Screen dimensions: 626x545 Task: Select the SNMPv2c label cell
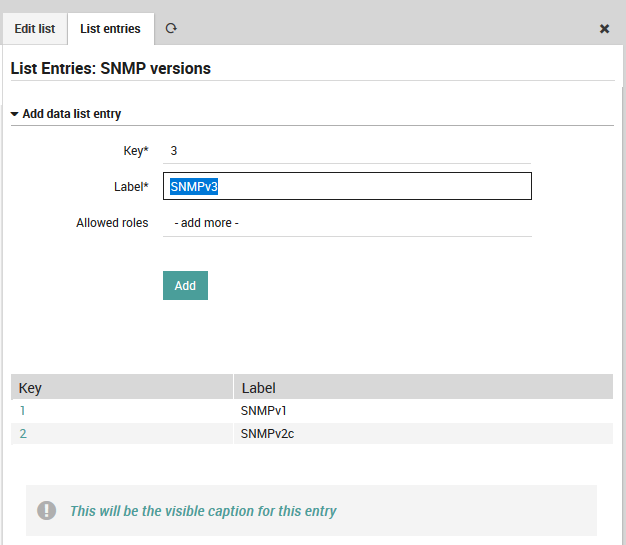pyautogui.click(x=266, y=433)
